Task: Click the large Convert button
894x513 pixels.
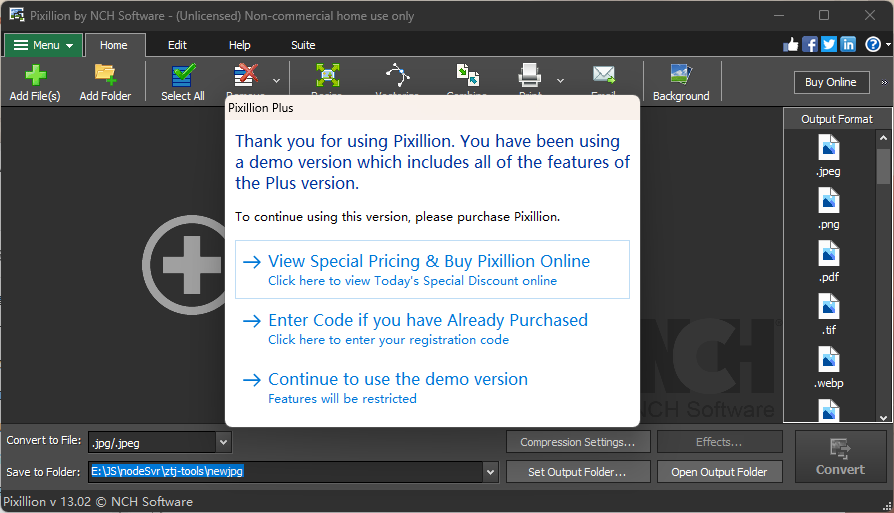Action: click(x=840, y=457)
